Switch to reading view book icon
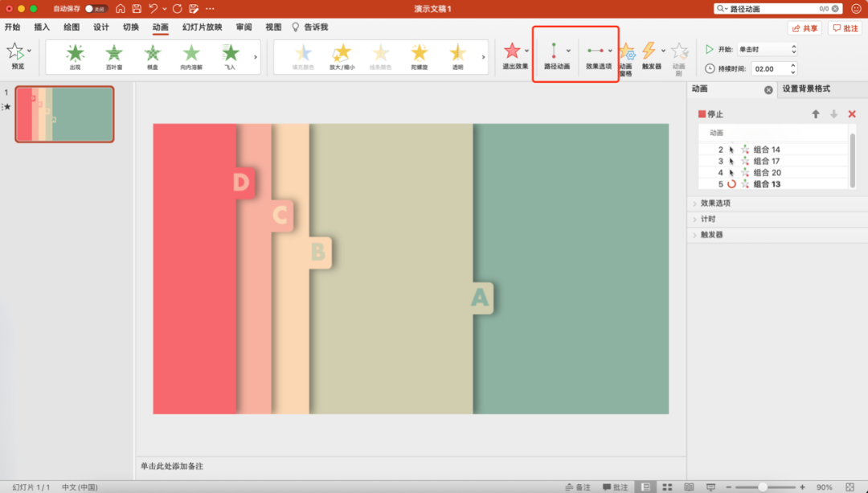 click(x=690, y=487)
